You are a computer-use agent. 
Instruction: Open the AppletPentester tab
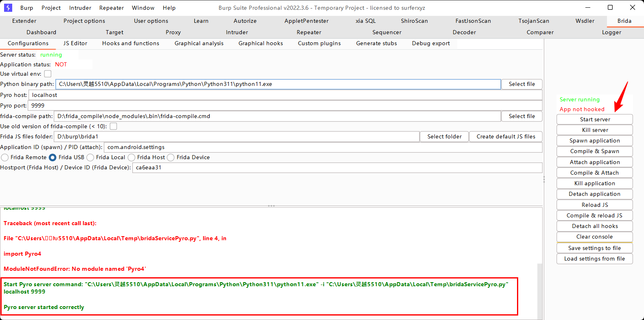[307, 21]
